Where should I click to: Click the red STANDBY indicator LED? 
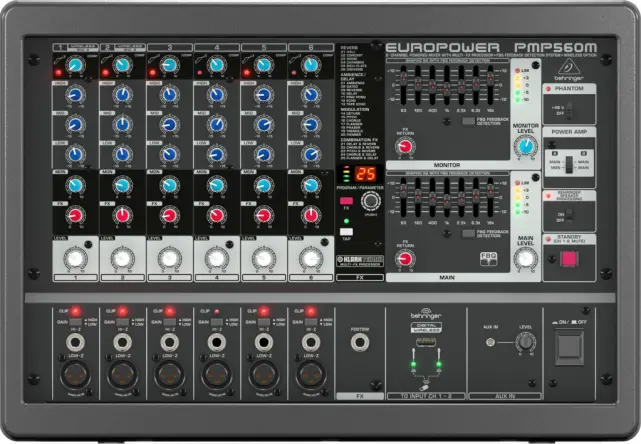[548, 239]
